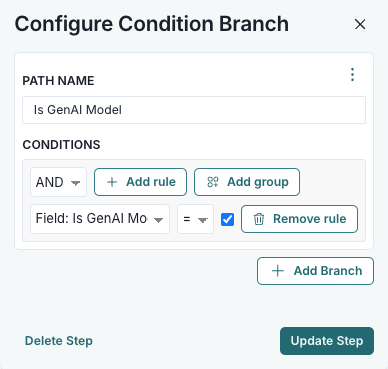This screenshot has width=388, height=369.
Task: Remove the Is GenAI Model rule
Action: tap(299, 219)
